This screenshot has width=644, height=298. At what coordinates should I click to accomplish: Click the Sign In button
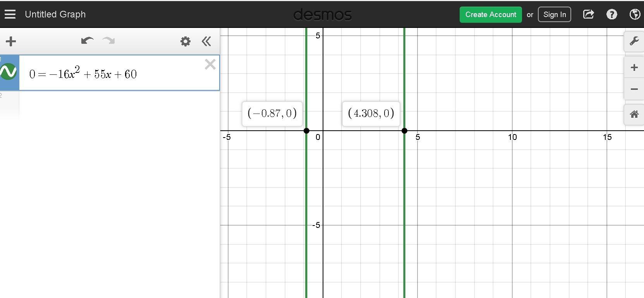click(x=555, y=14)
